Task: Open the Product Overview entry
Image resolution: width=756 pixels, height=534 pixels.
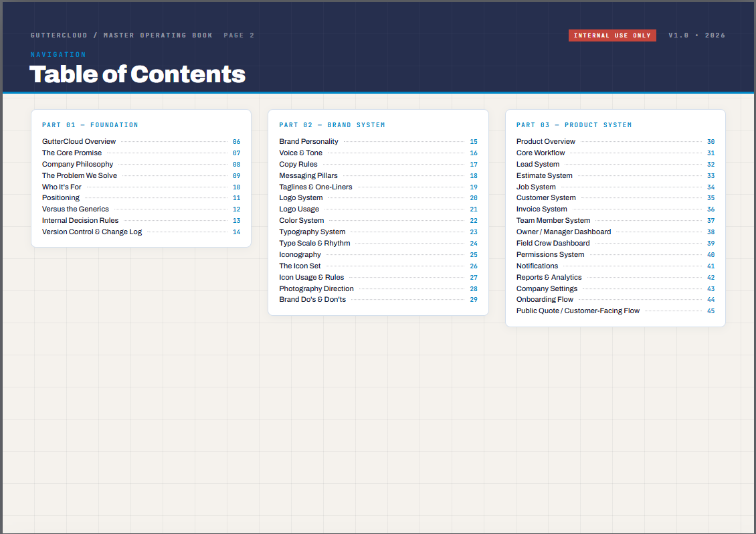Action: tap(616, 141)
